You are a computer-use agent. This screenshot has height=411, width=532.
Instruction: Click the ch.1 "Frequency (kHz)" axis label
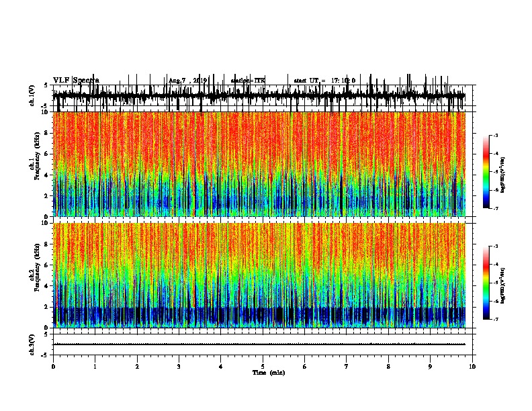[37, 156]
